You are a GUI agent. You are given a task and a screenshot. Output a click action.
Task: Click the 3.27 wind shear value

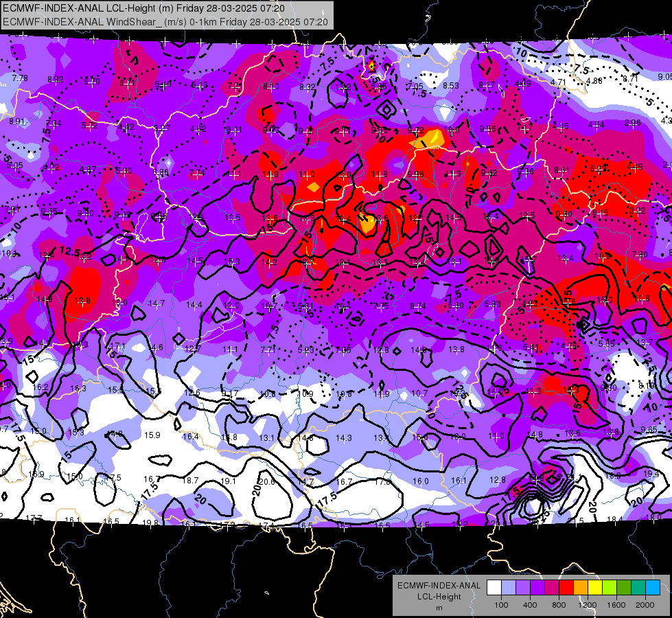162,128
